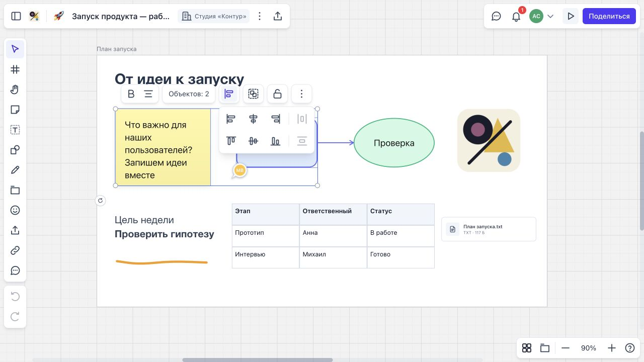
Task: Undo the last action
Action: 15,297
